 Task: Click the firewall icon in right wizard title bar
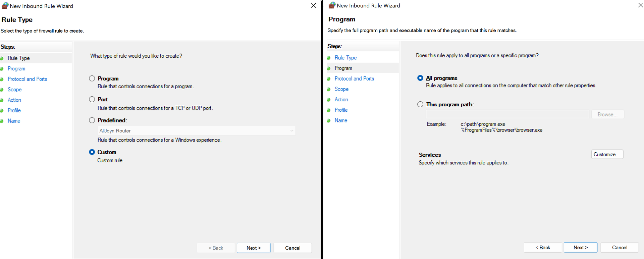[332, 5]
